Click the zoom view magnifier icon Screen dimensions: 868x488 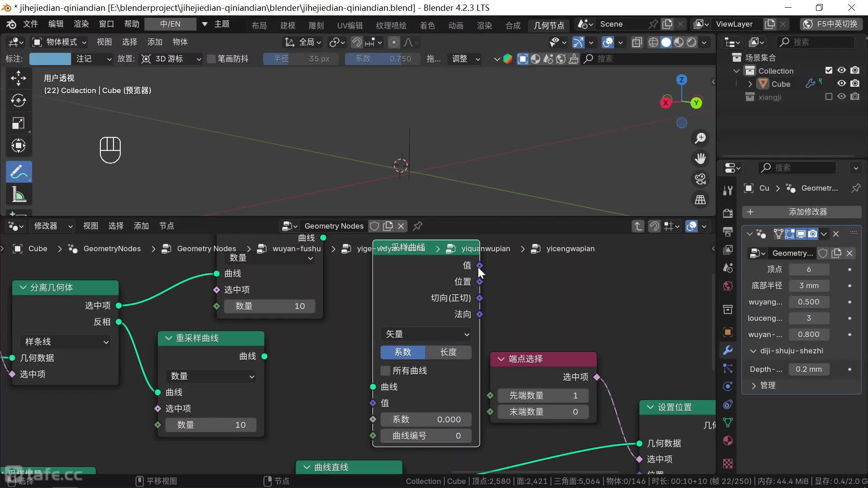click(700, 138)
